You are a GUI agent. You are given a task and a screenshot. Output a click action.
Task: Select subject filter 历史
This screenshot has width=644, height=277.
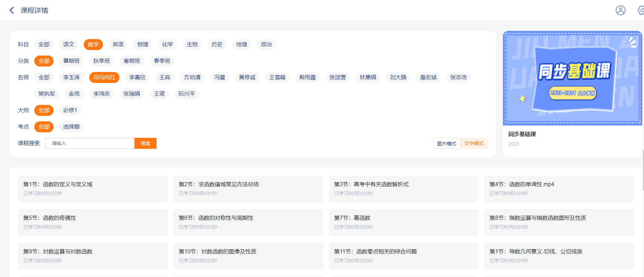pos(217,44)
